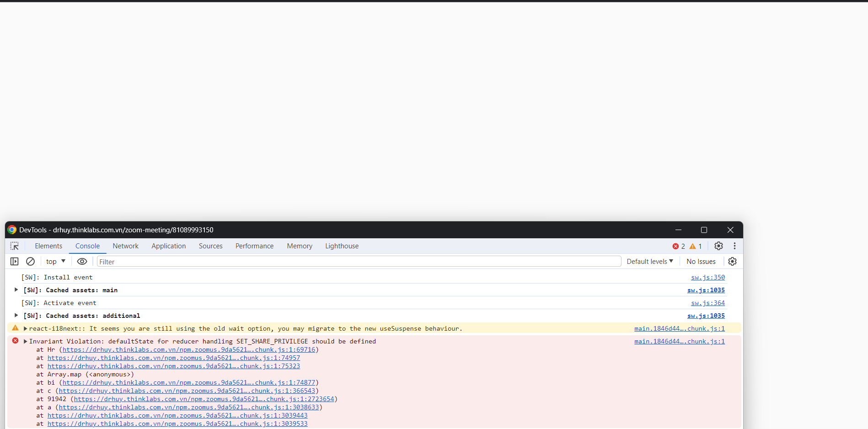868x429 pixels.
Task: Open the Network tab
Action: point(126,246)
